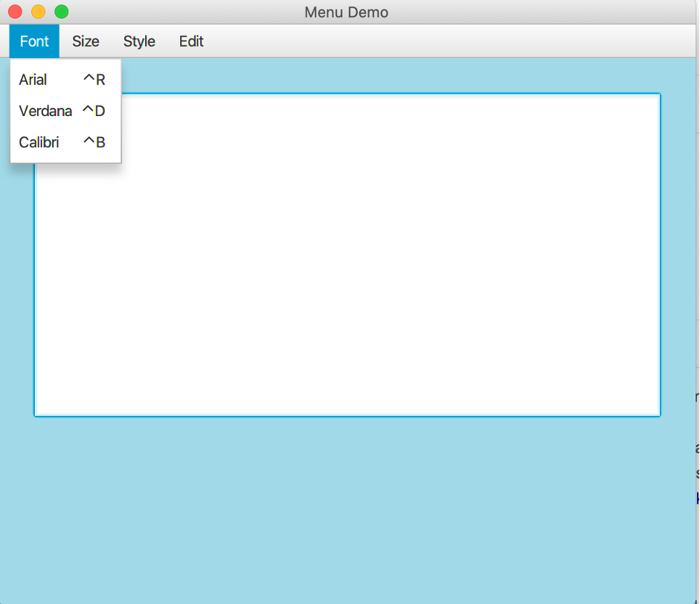Click the light blue window background
This screenshot has width=700, height=604.
372,506
